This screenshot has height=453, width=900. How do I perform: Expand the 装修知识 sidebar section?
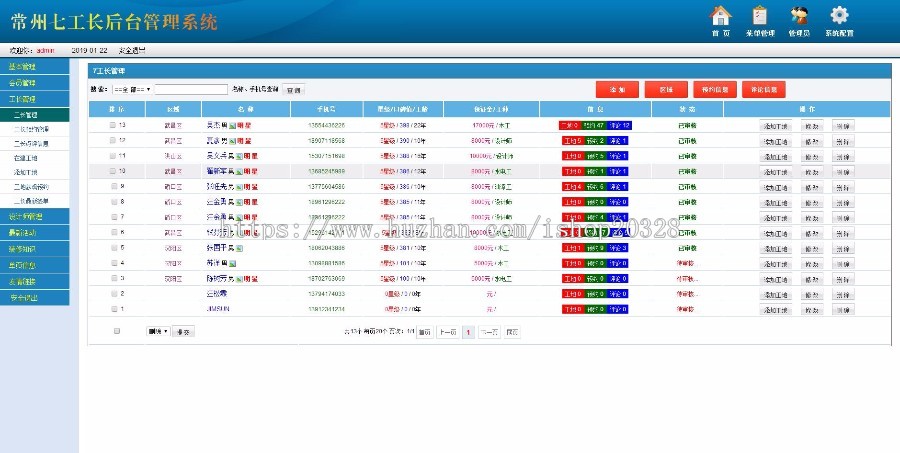point(34,249)
